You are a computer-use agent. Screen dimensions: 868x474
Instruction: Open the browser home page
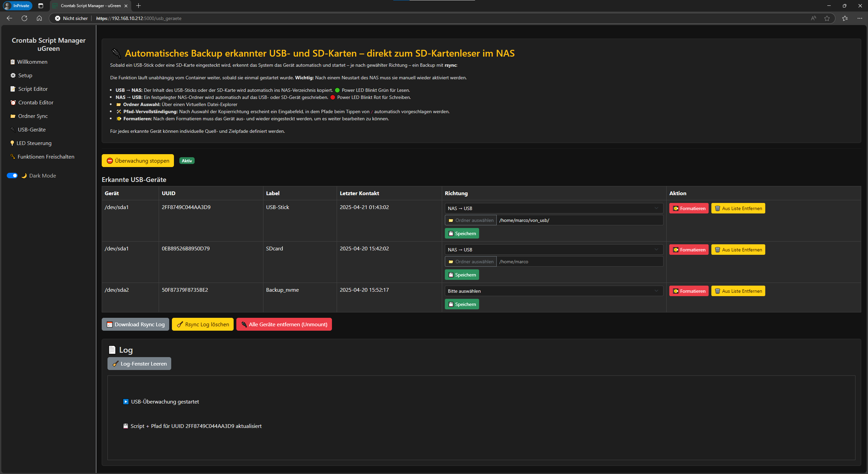coord(39,18)
